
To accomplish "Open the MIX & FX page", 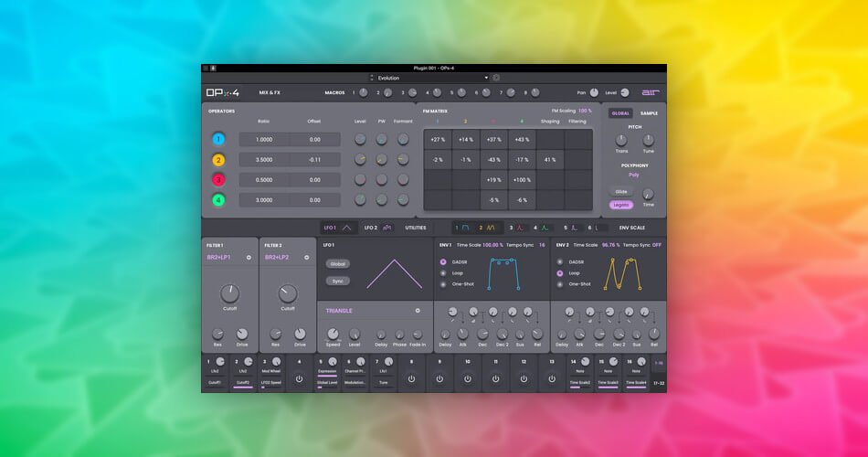I will pyautogui.click(x=270, y=92).
